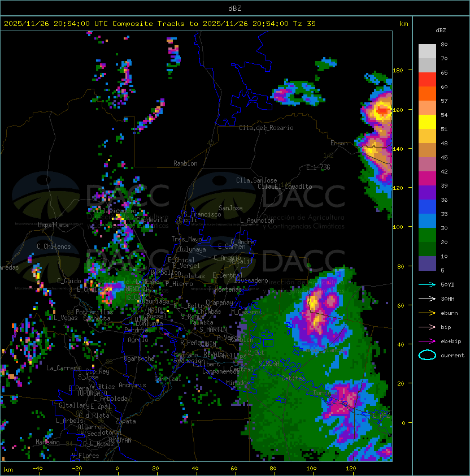Click the 'Tres_Mayo' place label

[186, 239]
